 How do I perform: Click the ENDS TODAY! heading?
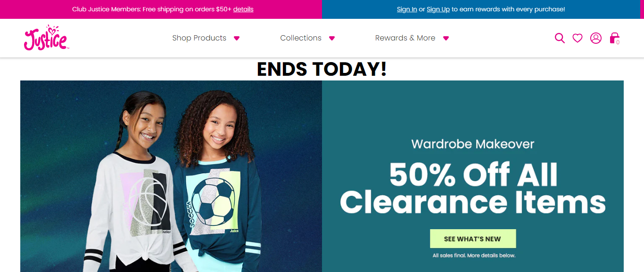tap(322, 69)
